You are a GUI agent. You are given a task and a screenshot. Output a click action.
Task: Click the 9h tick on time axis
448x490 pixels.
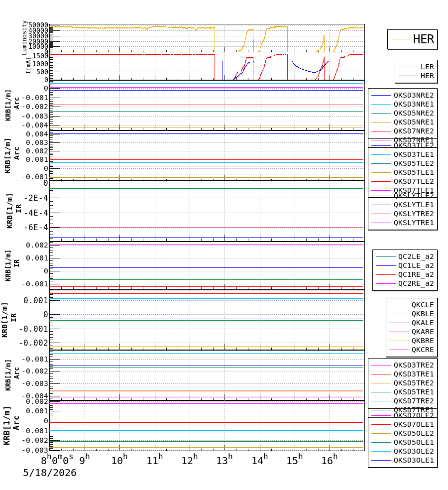pyautogui.click(x=84, y=460)
